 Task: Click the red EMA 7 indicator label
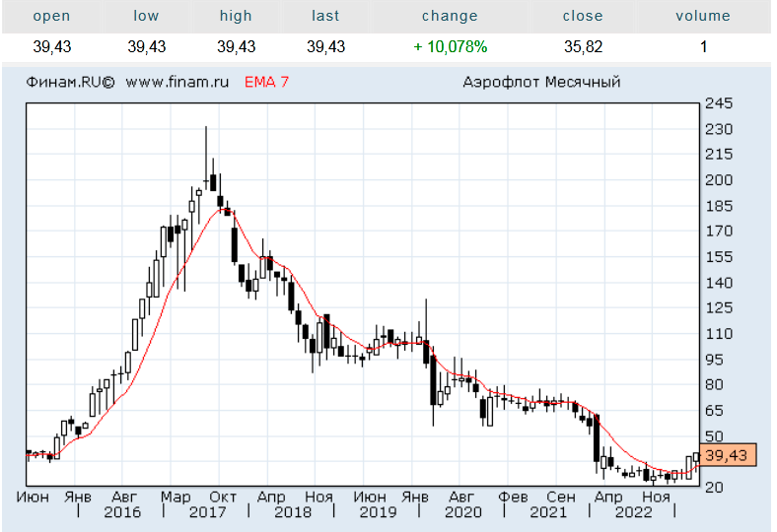coord(265,83)
